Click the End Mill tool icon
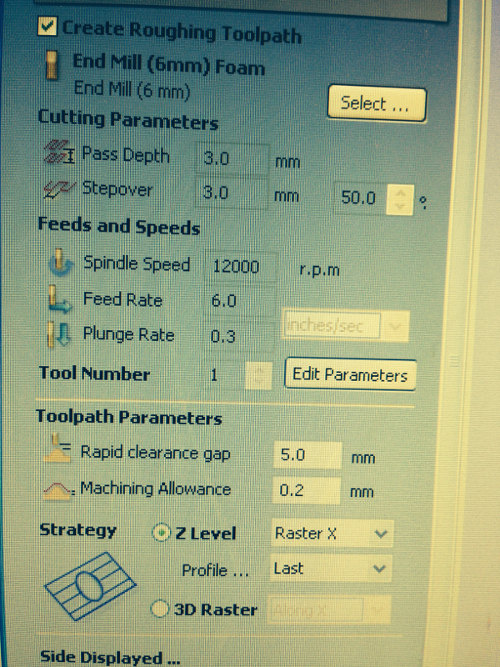Image resolution: width=500 pixels, height=667 pixels. (x=51, y=65)
